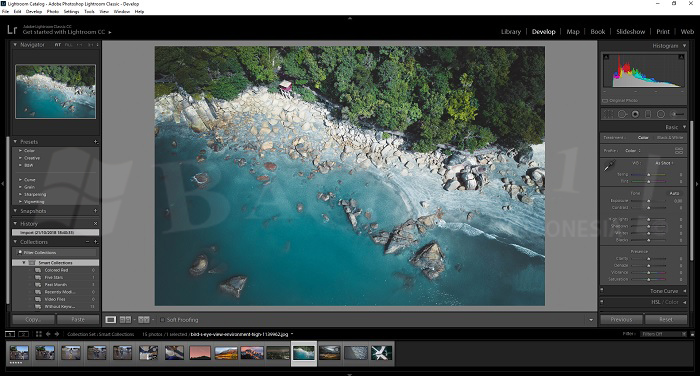Select the Red Eye Correction tool
Screen dimensions: 700x376
[635, 114]
